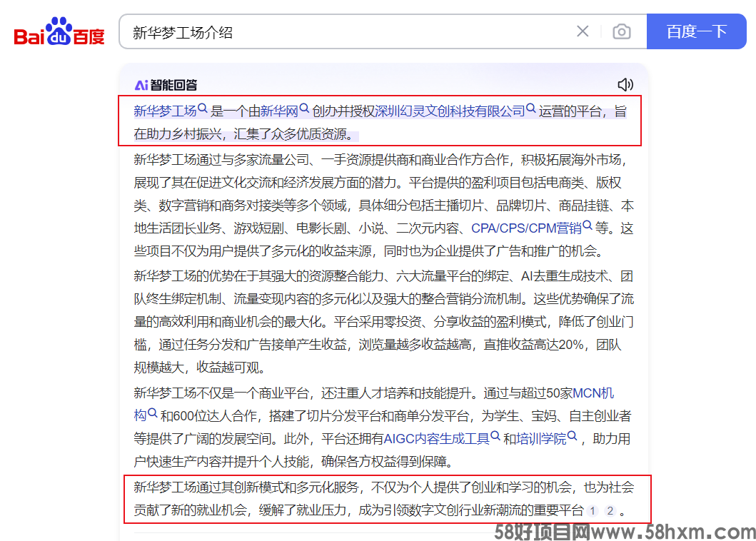Click the 百度一下 search button
Viewport: 756px width, 541px height.
coord(696,31)
